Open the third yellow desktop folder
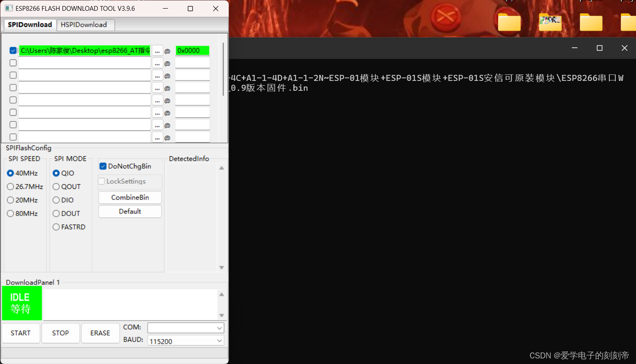Viewport: 636px width, 364px height. 591,22
